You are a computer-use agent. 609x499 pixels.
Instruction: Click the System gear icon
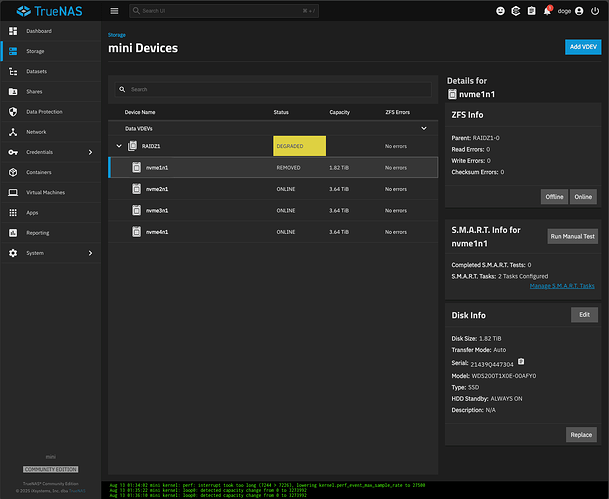(x=13, y=253)
